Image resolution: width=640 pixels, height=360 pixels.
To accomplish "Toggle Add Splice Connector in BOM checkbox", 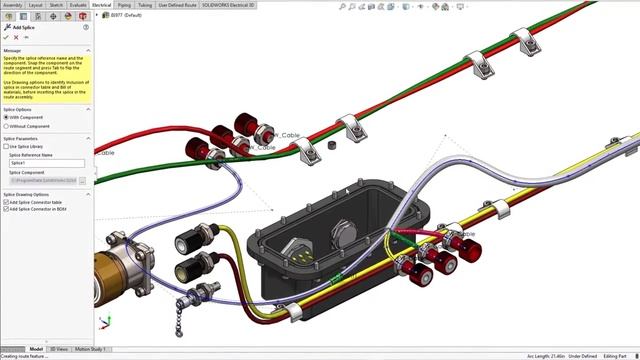I will pos(6,209).
